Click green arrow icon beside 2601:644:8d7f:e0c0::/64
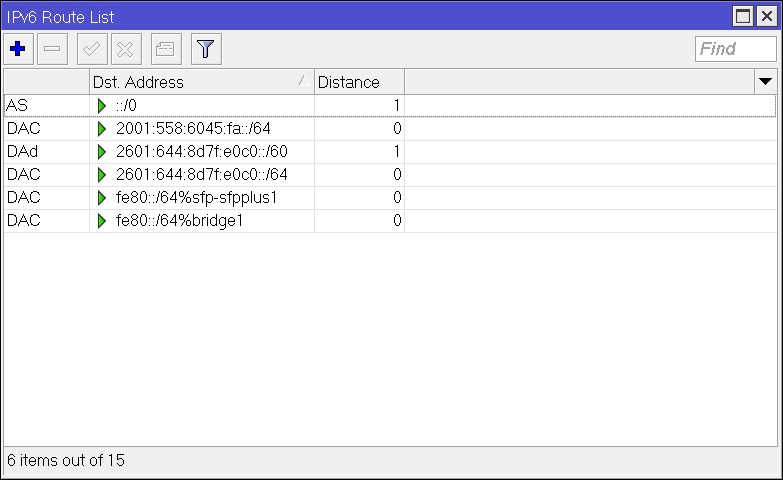This screenshot has width=783, height=480. pyautogui.click(x=102, y=174)
